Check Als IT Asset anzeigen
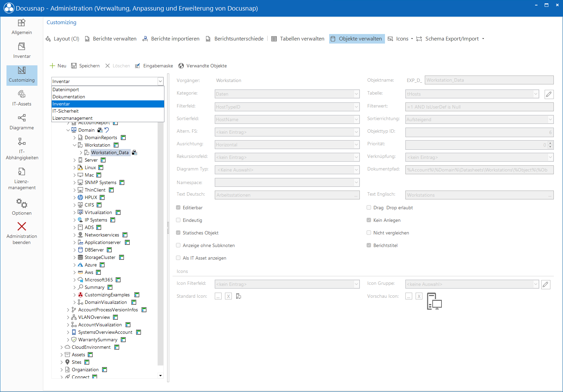This screenshot has width=563, height=392. pyautogui.click(x=178, y=258)
